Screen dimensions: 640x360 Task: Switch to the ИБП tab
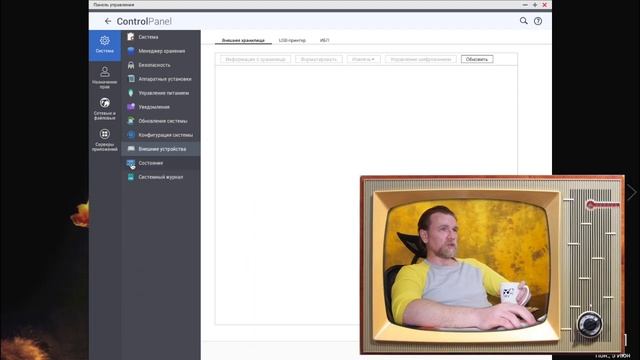pos(324,40)
